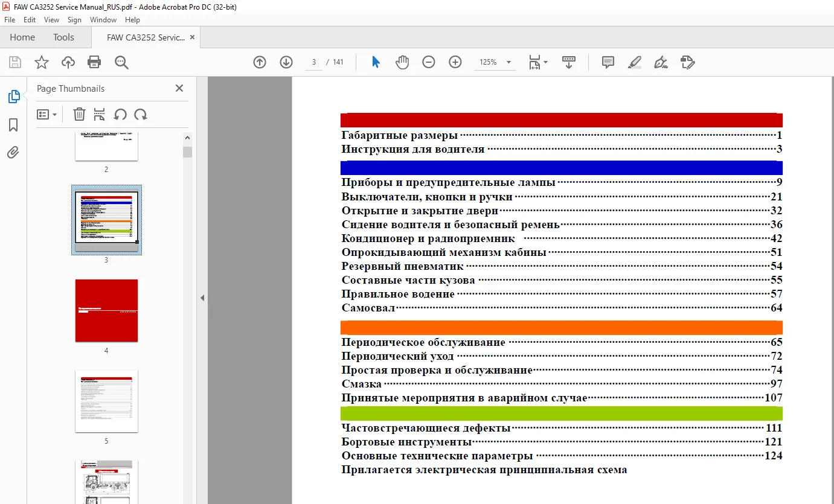This screenshot has height=504, width=834.
Task: Click 'Габаритные размеры' contents entry
Action: tap(399, 136)
